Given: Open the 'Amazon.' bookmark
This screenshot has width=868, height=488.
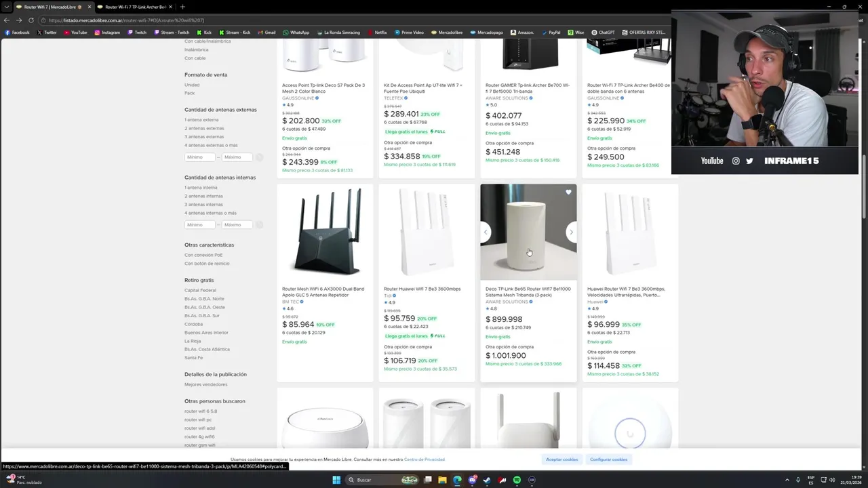Looking at the screenshot, I should pos(521,33).
